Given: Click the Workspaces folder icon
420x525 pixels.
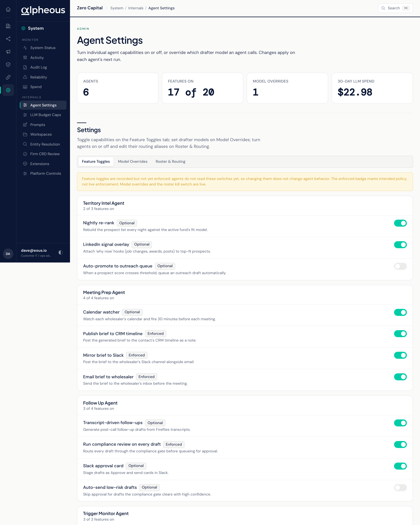Looking at the screenshot, I should coord(25,134).
